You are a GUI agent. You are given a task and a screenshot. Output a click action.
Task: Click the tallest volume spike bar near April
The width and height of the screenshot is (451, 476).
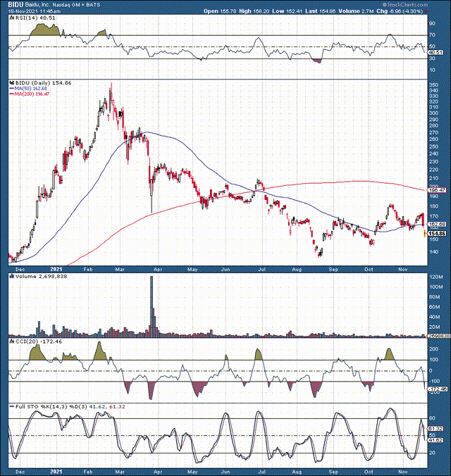(152, 306)
